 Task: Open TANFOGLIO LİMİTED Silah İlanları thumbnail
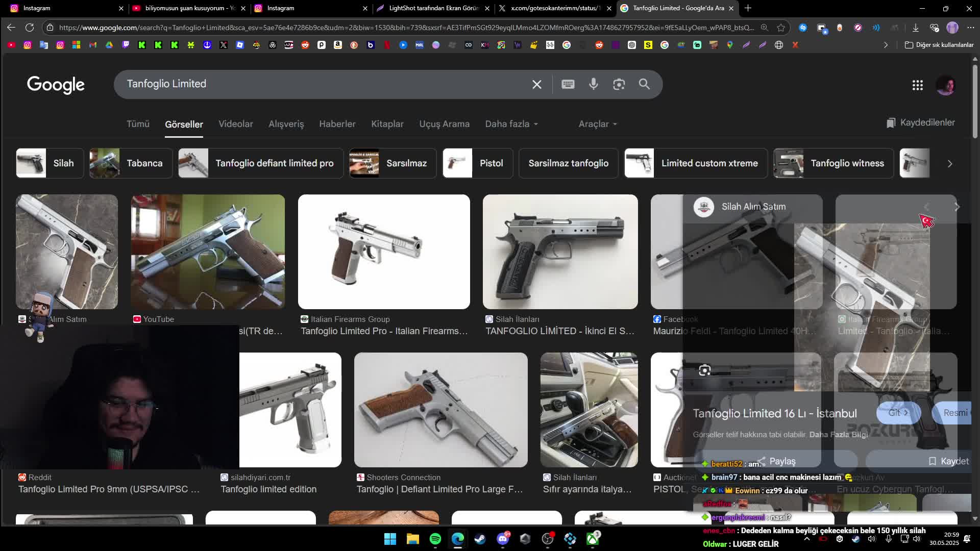[x=560, y=252]
